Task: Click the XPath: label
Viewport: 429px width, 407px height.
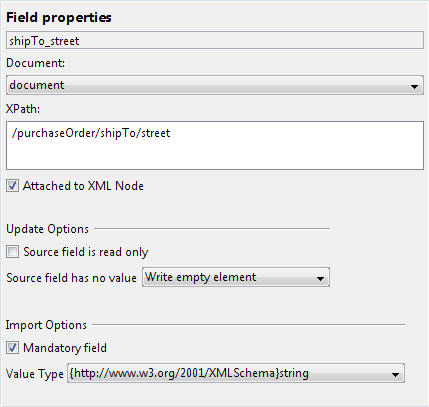Action: [23, 109]
